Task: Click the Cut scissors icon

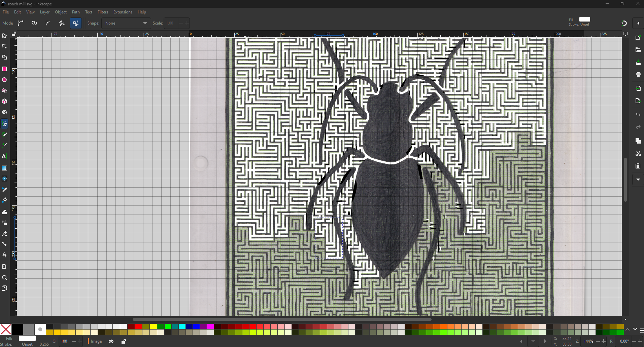Action: [x=638, y=154]
